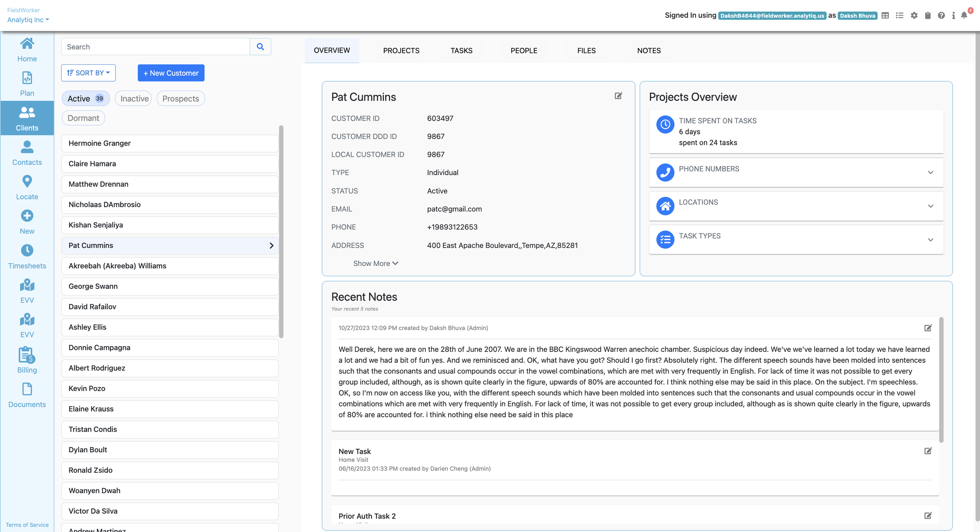Edit the New Task note icon
The image size is (980, 532).
928,451
